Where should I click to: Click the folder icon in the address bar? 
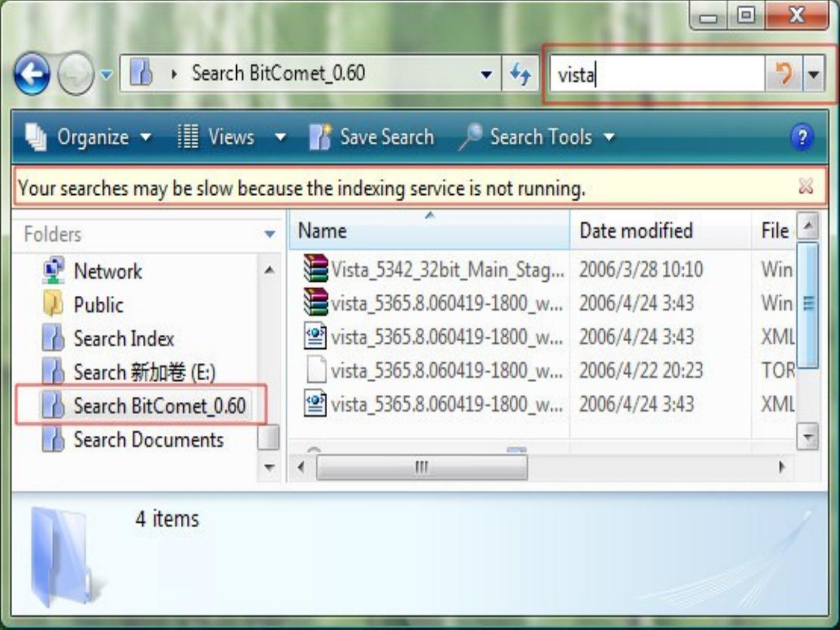[x=141, y=73]
